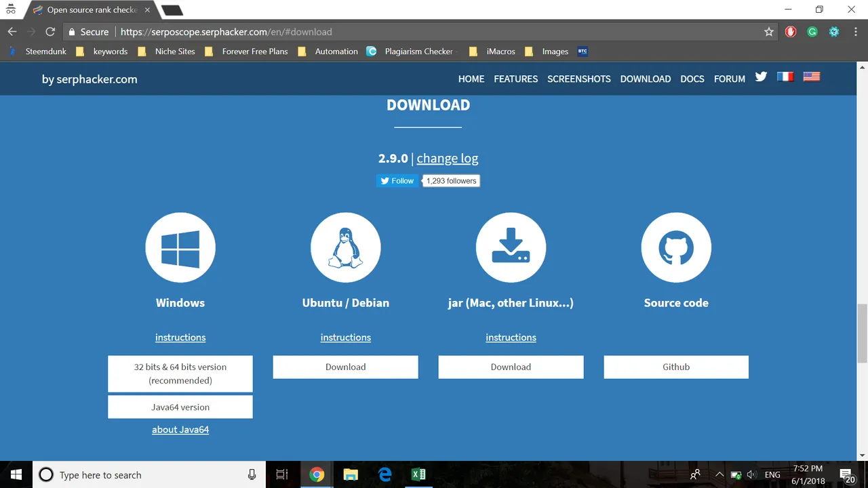Open jar instructions link
This screenshot has width=868, height=488.
[x=511, y=338]
